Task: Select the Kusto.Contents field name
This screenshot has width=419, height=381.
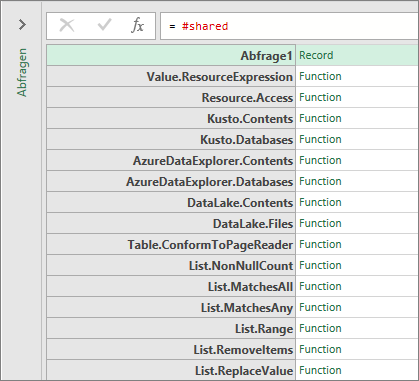Action: [250, 119]
